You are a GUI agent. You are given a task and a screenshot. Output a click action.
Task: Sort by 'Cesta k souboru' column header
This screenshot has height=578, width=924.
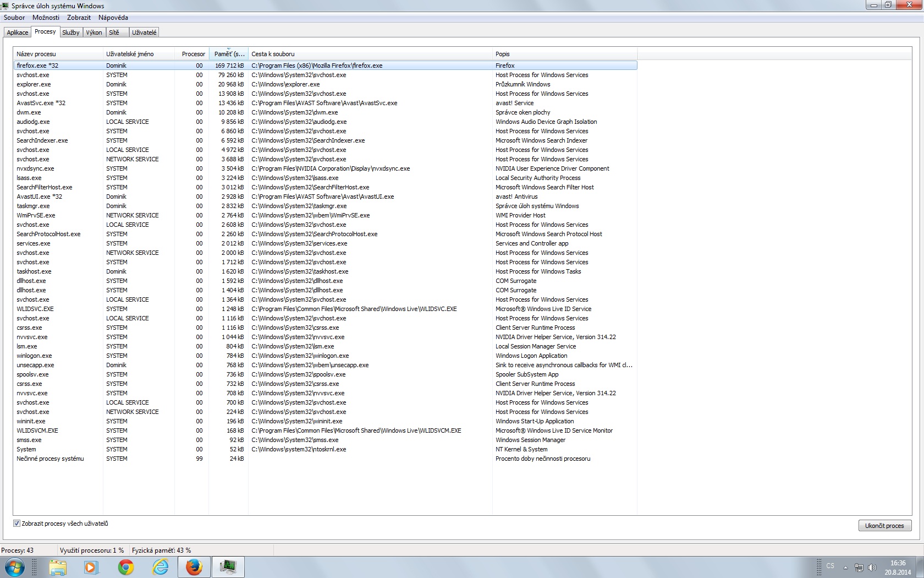click(x=371, y=54)
